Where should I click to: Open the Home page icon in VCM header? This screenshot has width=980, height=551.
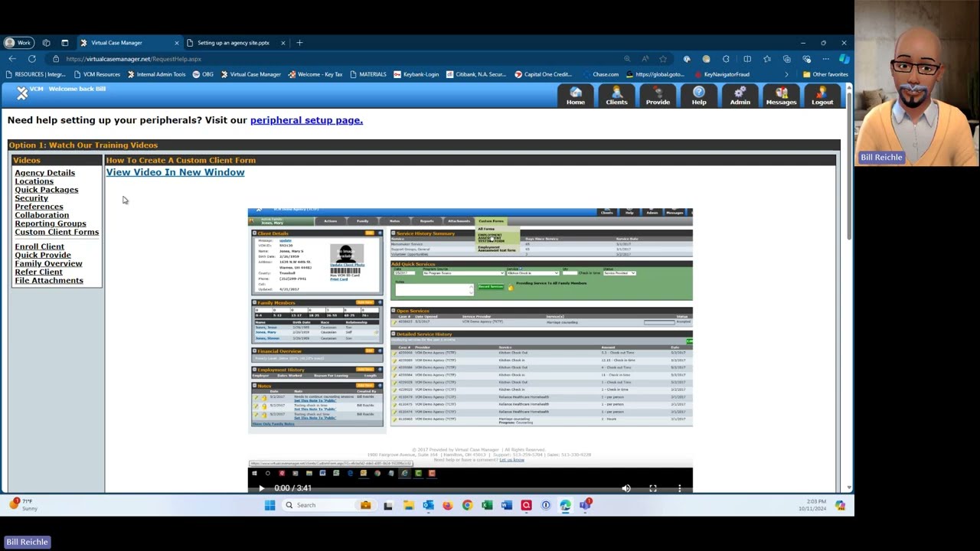pyautogui.click(x=576, y=96)
